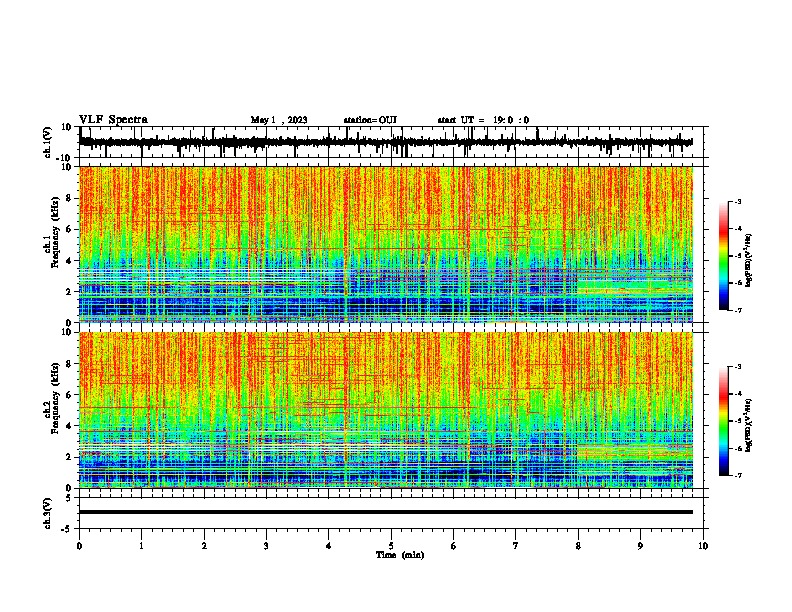Click the -7 label on ch.2 color bar
The height and width of the screenshot is (612, 792).
pos(738,475)
